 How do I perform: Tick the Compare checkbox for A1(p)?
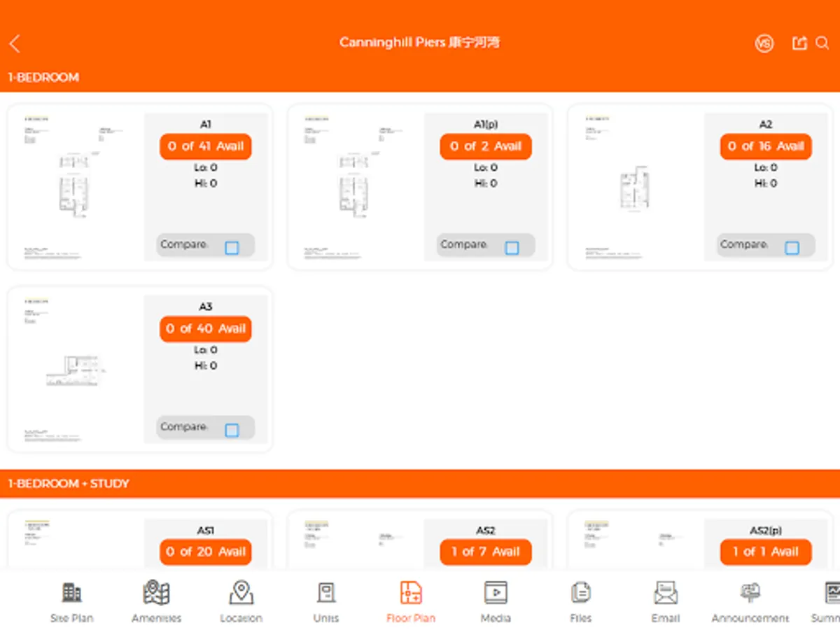[x=512, y=248]
